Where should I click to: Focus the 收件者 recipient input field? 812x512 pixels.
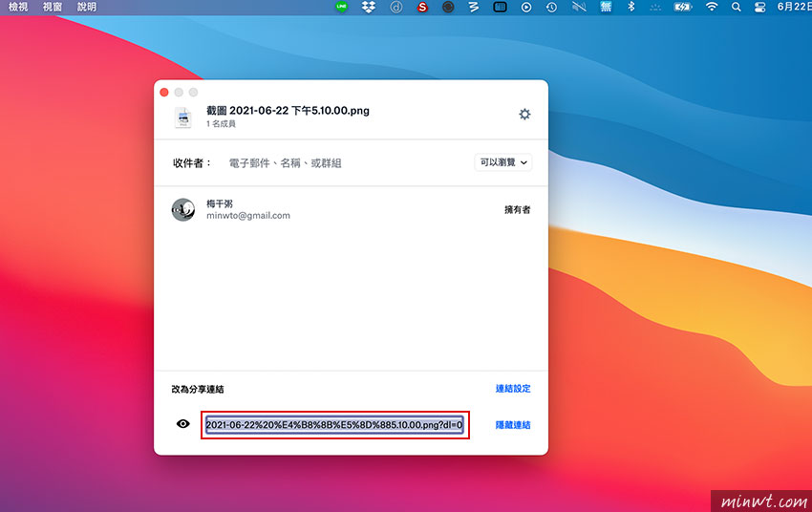point(347,163)
